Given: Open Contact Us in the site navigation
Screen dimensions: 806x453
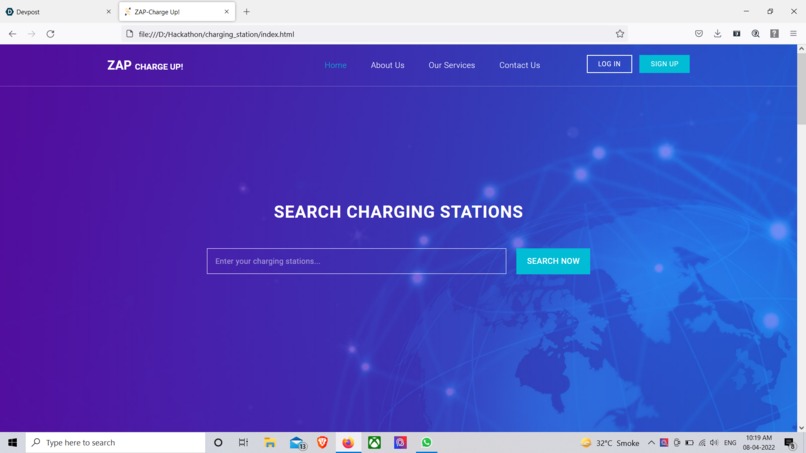Looking at the screenshot, I should [520, 65].
